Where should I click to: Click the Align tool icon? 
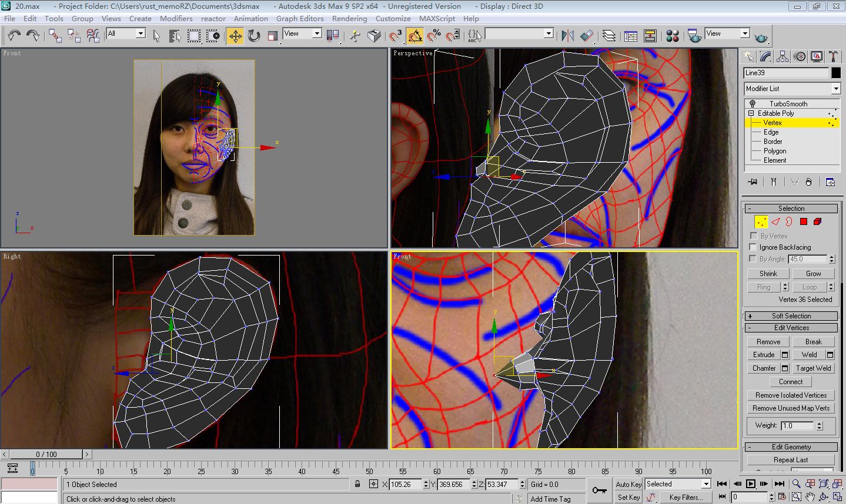[x=587, y=36]
